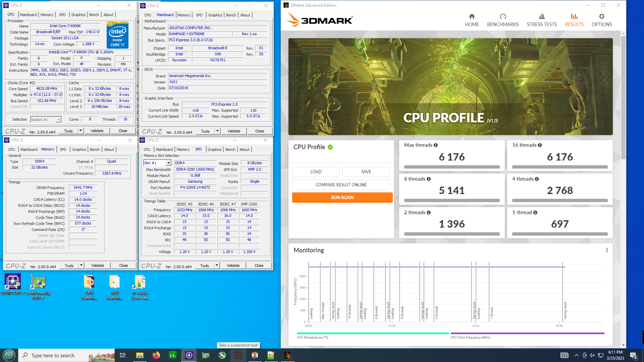Expand Tools arrow in Memory window
The width and height of the screenshot is (644, 362).
click(81, 265)
